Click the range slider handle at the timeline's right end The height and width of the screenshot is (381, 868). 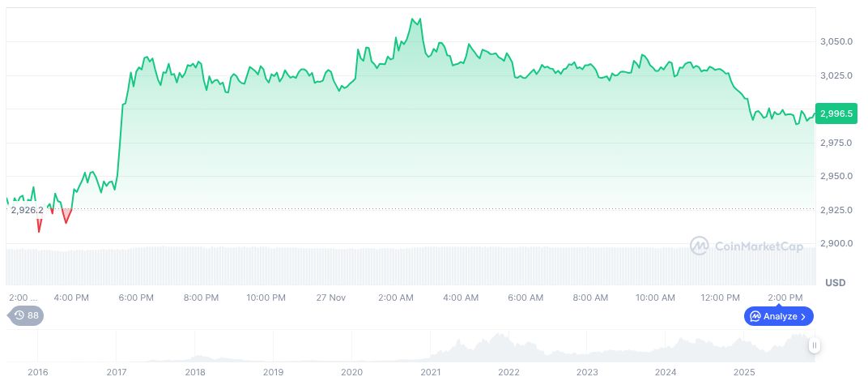point(814,345)
